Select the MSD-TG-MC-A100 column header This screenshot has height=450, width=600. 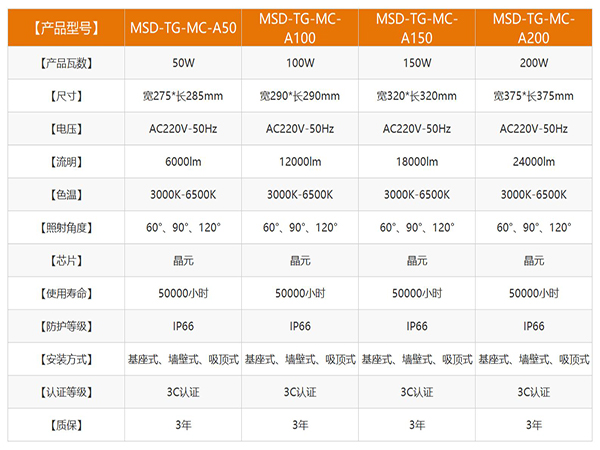tap(300, 28)
